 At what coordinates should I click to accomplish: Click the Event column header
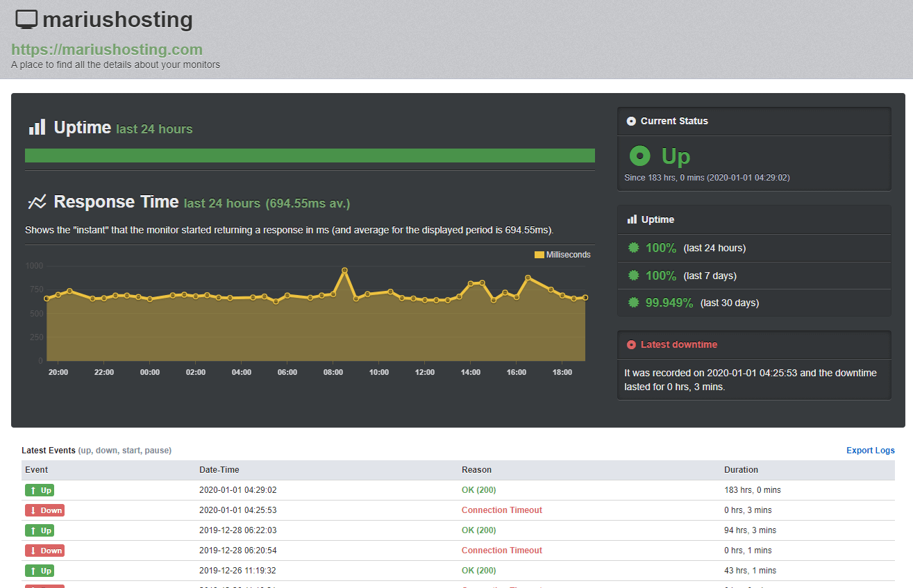click(x=37, y=470)
